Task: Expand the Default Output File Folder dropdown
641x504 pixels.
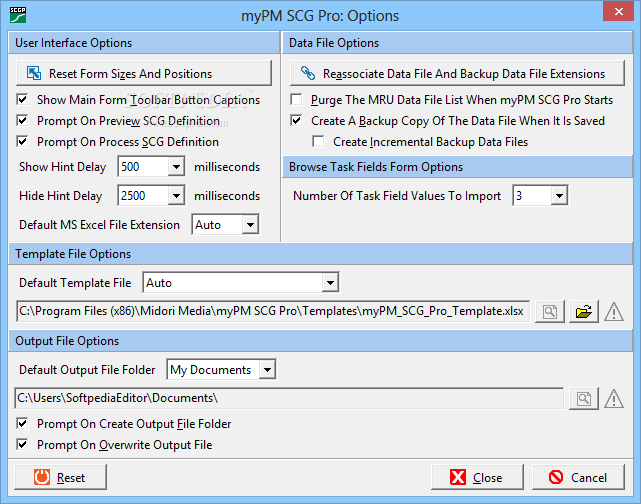Action: pos(267,370)
